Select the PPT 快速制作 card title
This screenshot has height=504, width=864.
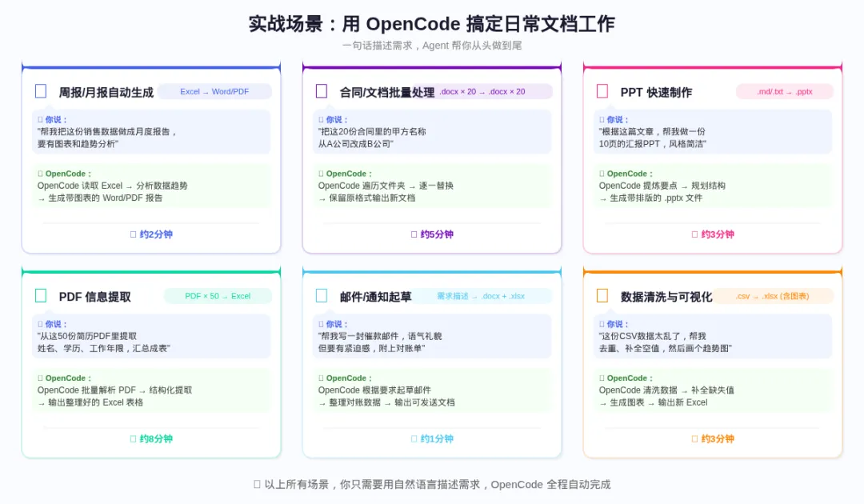coord(656,92)
